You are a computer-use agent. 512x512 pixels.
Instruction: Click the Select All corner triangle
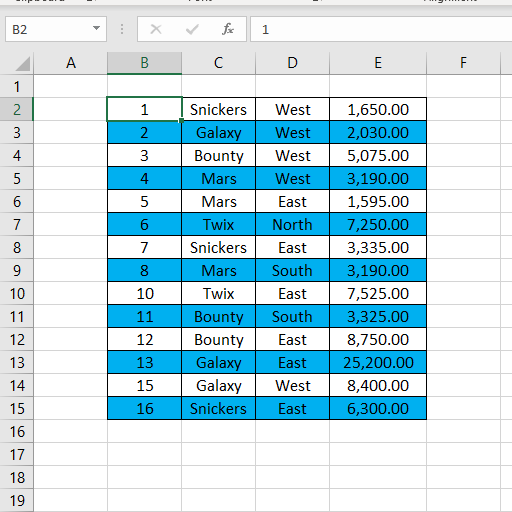point(23,63)
